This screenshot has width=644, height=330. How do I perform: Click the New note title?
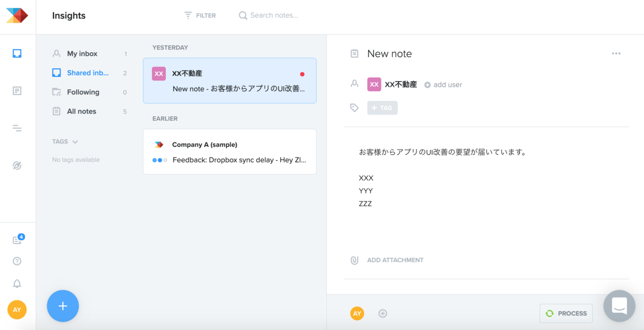point(390,54)
